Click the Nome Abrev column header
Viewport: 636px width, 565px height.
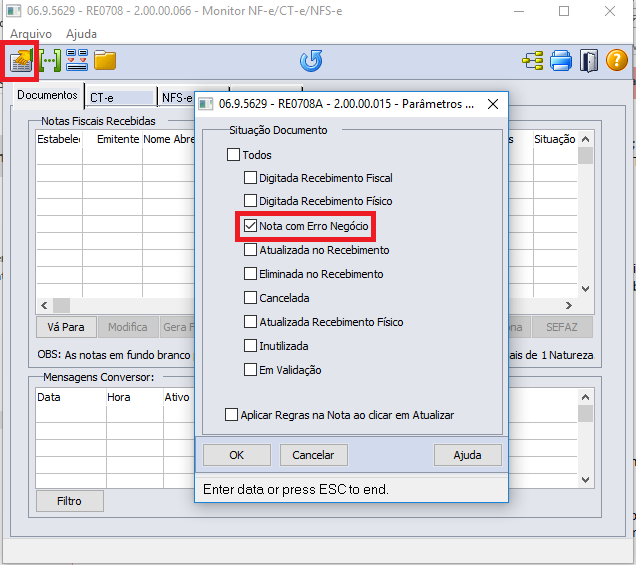pos(169,139)
